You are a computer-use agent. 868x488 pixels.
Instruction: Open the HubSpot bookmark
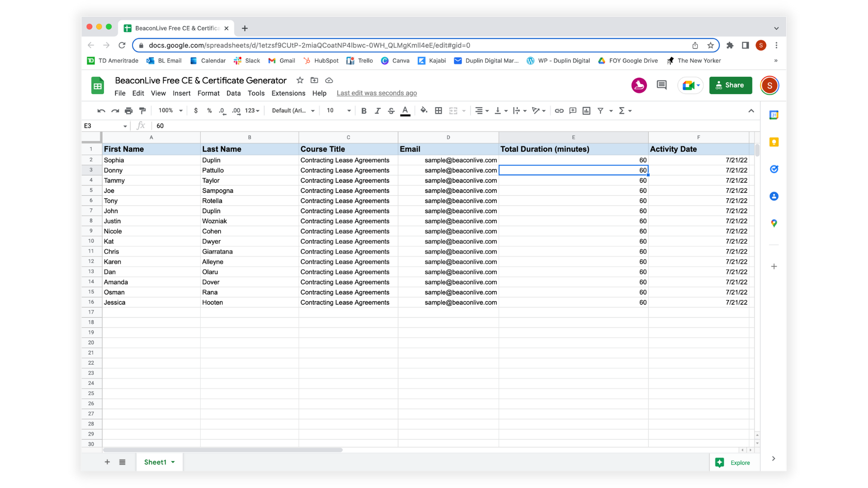321,61
